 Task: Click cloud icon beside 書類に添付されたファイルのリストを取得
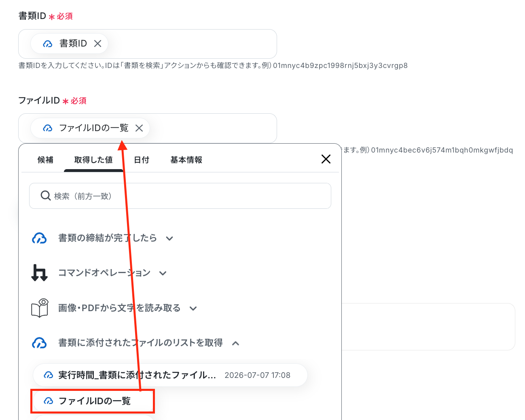tap(39, 343)
